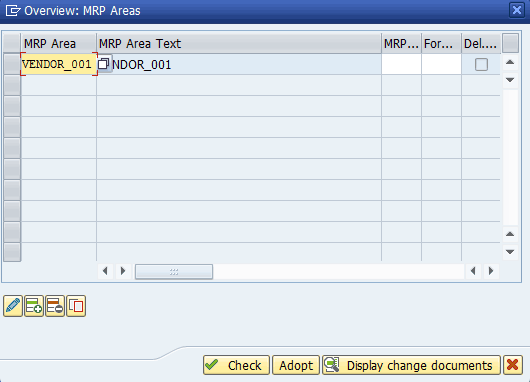Click the vertical scroll up arrow at top
This screenshot has height=382, width=530.
[510, 62]
